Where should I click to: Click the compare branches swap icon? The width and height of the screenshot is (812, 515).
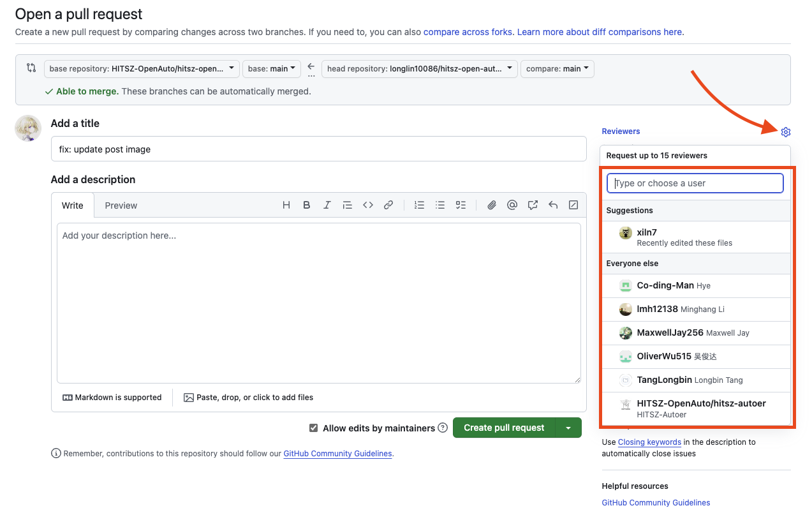point(31,68)
